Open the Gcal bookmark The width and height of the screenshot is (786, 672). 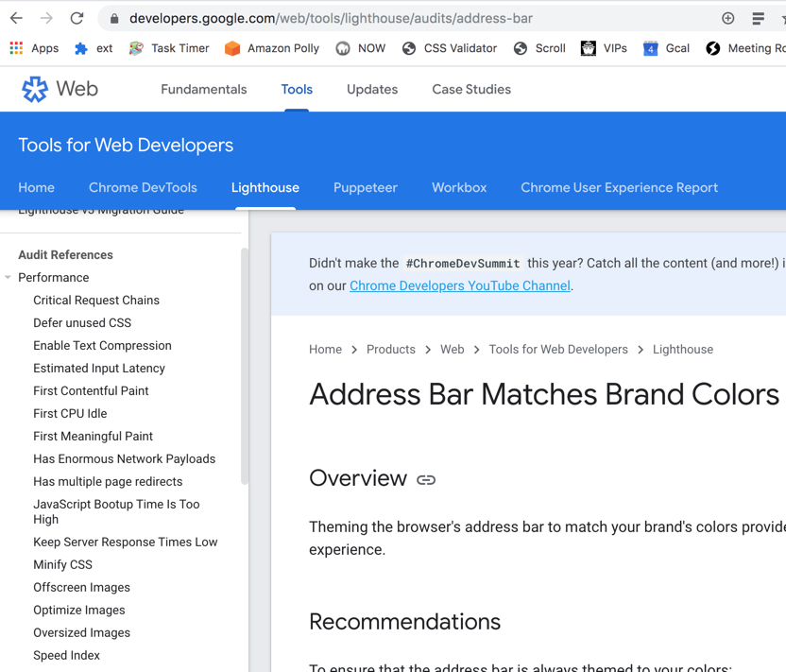coord(666,48)
